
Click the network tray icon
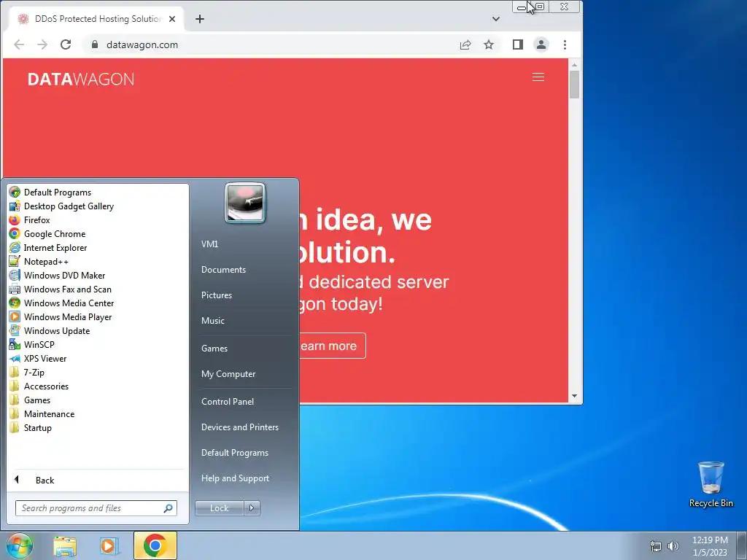(656, 546)
